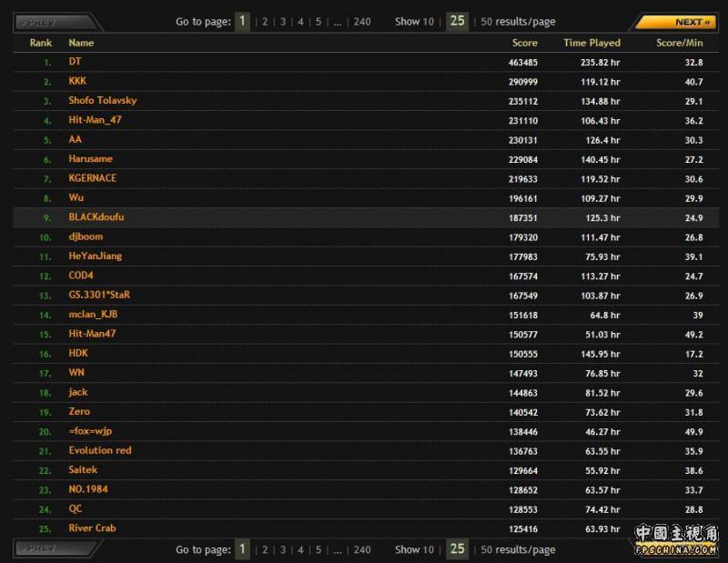The width and height of the screenshot is (728, 563).
Task: Click time played 145.95 hr for HDK
Action: [601, 354]
